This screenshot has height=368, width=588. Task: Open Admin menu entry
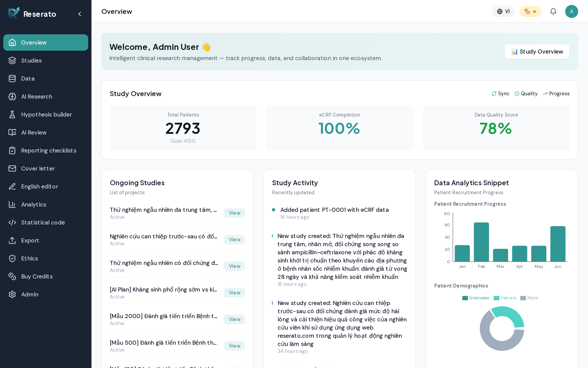pyautogui.click(x=46, y=294)
